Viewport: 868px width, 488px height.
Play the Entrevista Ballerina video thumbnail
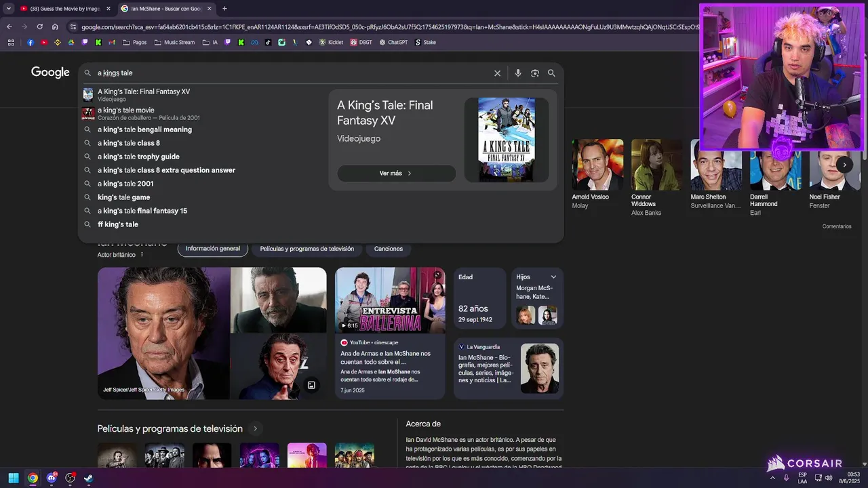pyautogui.click(x=390, y=300)
